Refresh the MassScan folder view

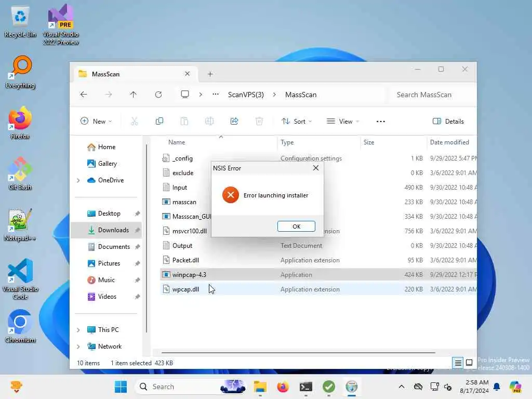(158, 95)
